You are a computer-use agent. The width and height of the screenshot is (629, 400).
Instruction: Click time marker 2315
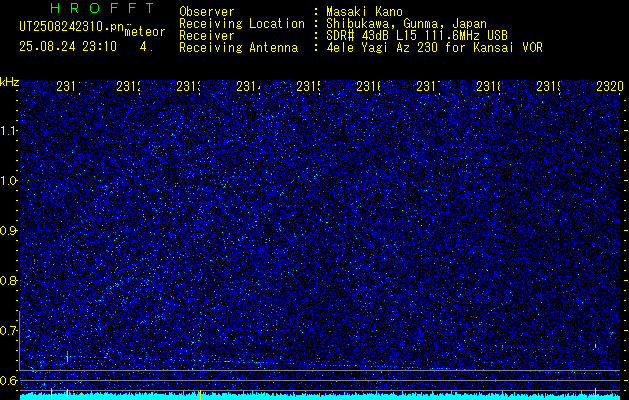(309, 87)
